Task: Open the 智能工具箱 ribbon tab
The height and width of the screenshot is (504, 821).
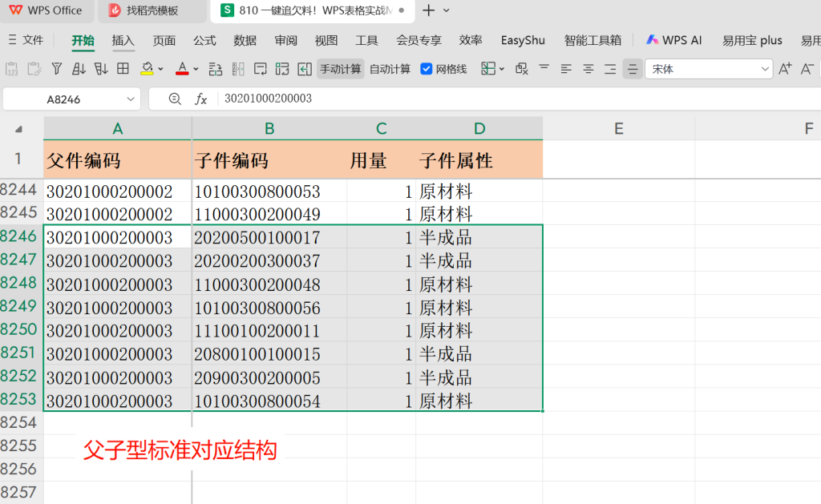Action: [592, 41]
